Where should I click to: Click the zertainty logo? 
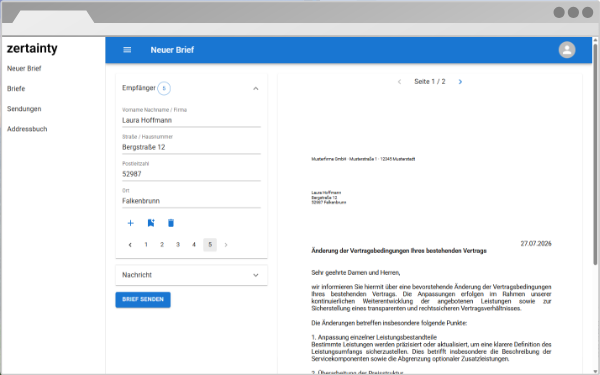click(32, 49)
